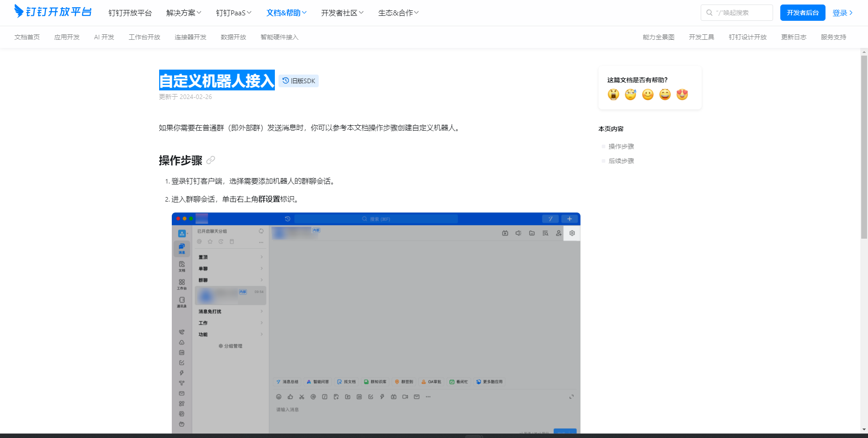
Task: Jump to 操作步骤 in the page contents
Action: [x=621, y=146]
